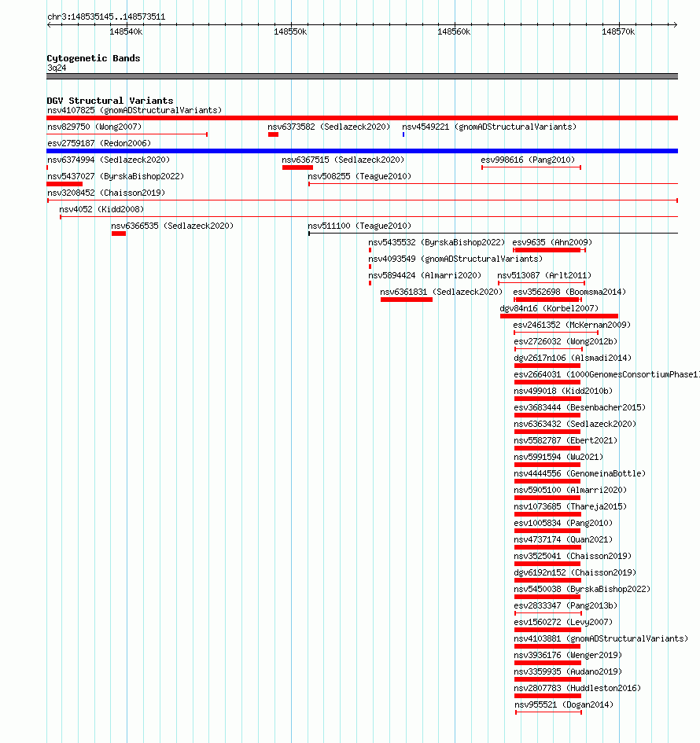Select nsv3936176 (Wenger2019) variant
The width and height of the screenshot is (700, 743).
click(568, 656)
